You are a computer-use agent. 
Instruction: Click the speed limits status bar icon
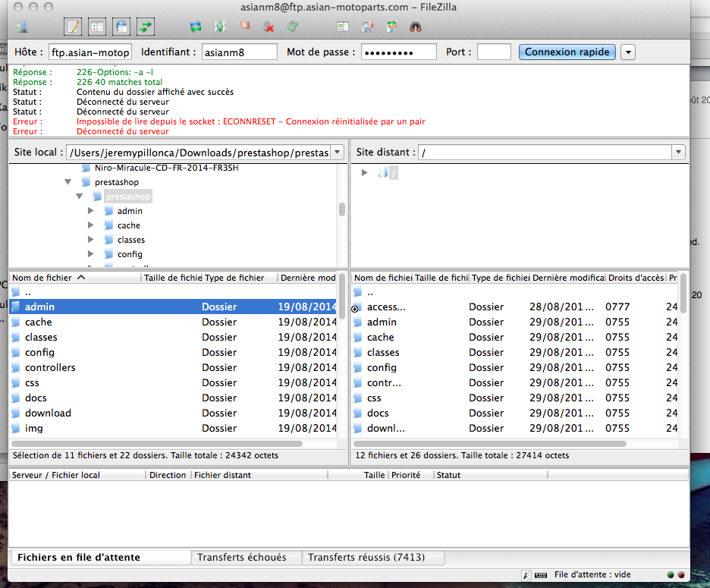(x=541, y=575)
